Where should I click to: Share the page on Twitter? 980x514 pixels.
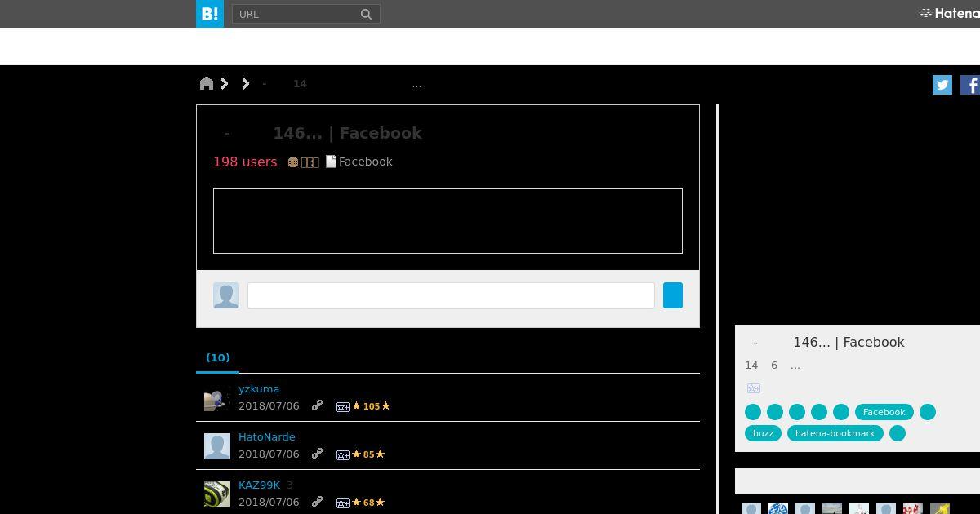click(942, 85)
